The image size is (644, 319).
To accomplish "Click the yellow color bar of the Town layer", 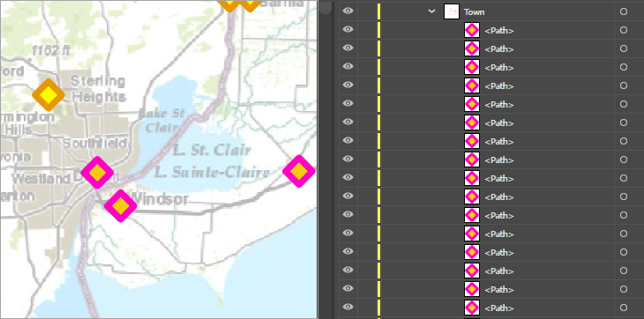I will point(378,11).
